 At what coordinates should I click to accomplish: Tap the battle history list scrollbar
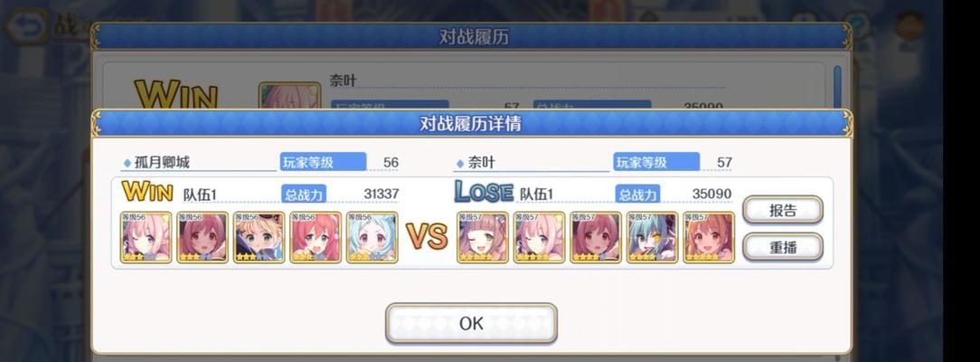(837, 86)
